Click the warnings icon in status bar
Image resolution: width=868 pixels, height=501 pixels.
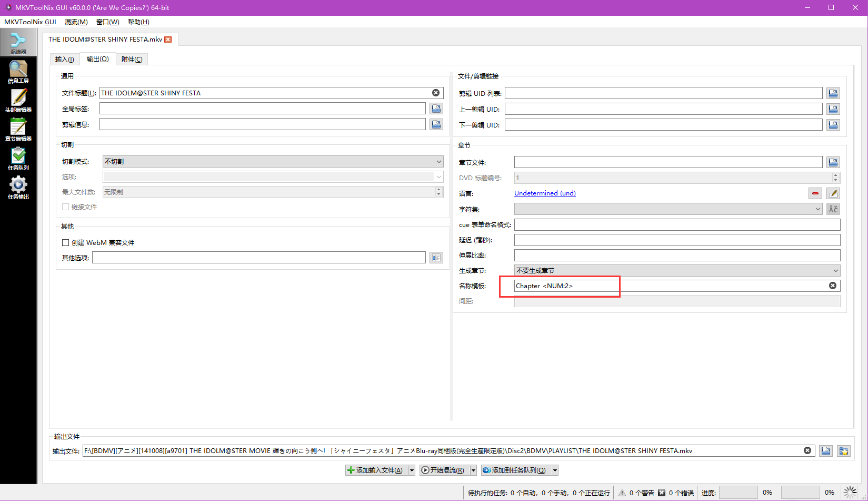pyautogui.click(x=622, y=493)
